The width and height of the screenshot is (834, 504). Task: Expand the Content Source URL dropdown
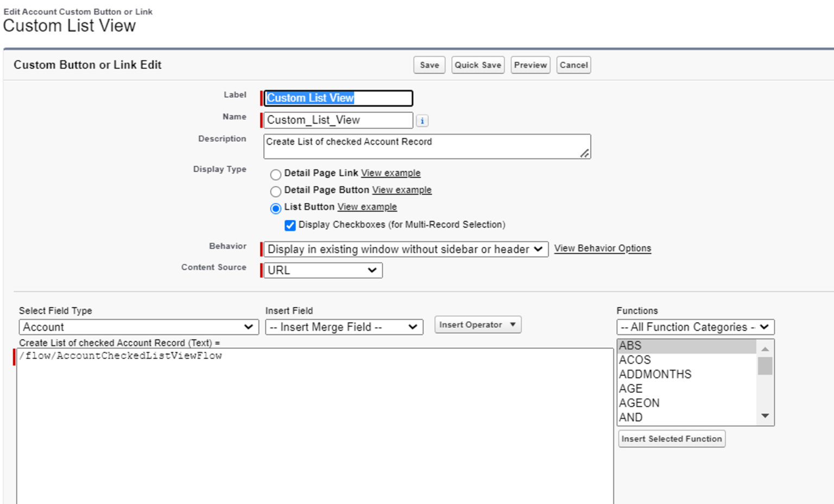[323, 270]
